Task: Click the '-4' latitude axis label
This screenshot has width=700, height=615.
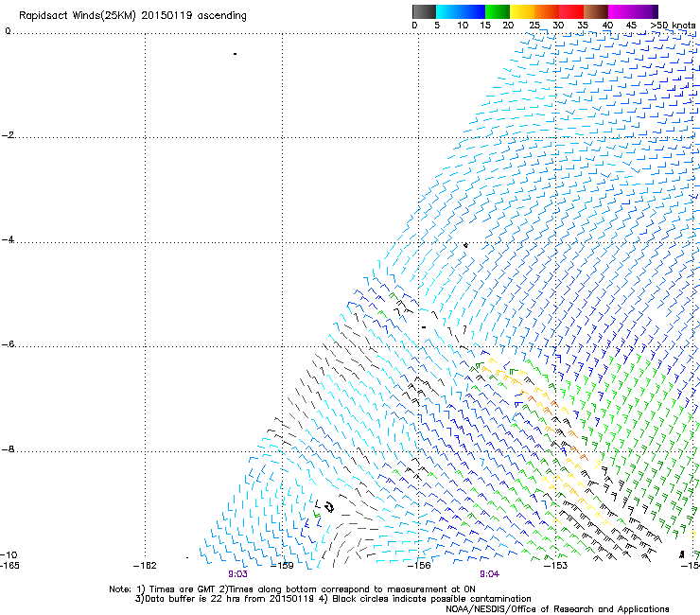Action: [8, 239]
